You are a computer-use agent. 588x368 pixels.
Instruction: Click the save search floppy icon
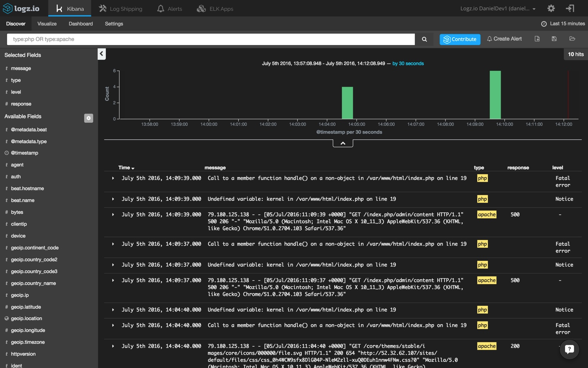pos(554,39)
